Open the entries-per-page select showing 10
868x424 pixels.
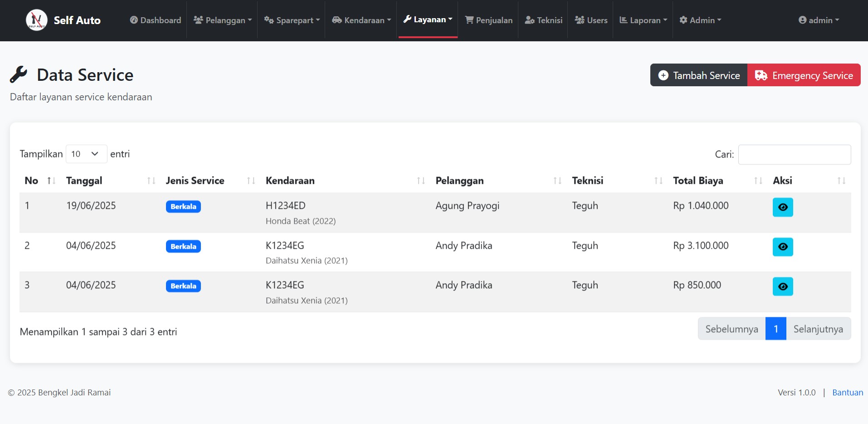click(86, 154)
